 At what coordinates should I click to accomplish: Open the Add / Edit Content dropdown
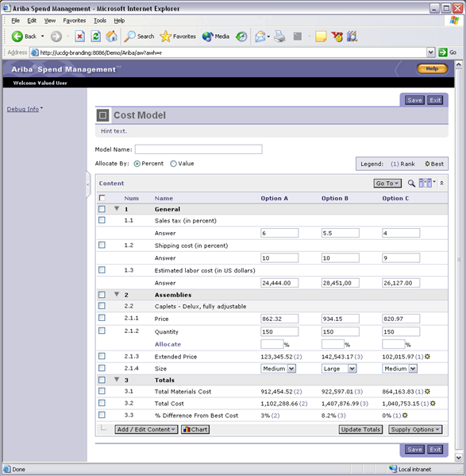click(146, 430)
